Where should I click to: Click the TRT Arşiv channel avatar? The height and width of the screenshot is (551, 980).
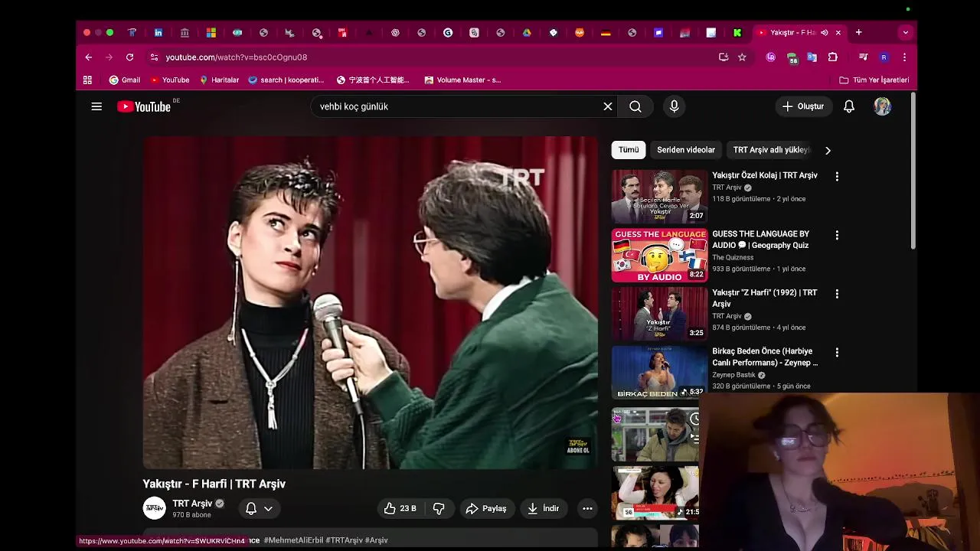tap(154, 508)
